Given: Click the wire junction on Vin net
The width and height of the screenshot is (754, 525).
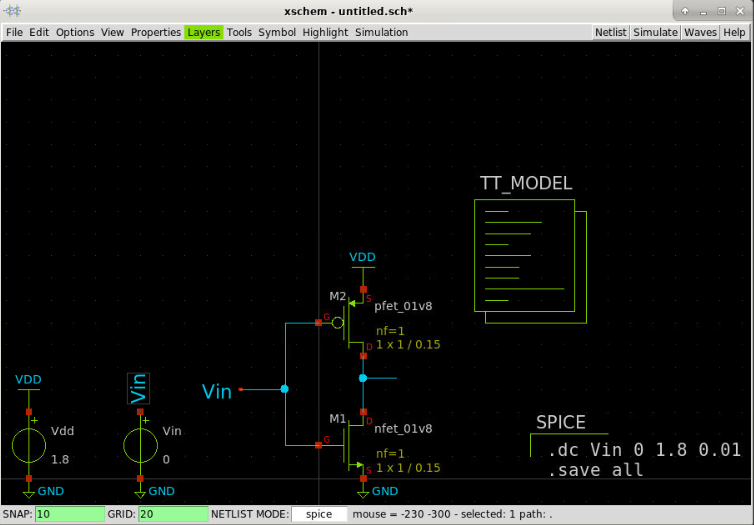Looking at the screenshot, I should (x=285, y=389).
